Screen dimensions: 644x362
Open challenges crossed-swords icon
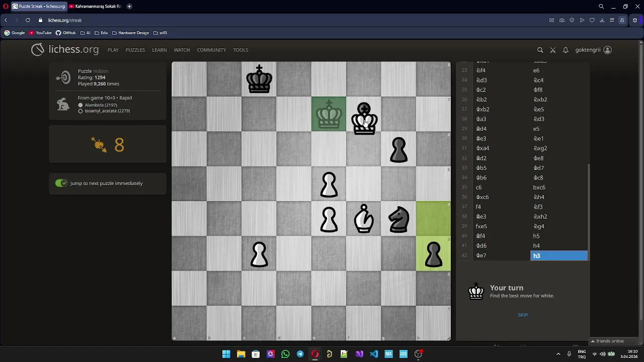(x=552, y=50)
